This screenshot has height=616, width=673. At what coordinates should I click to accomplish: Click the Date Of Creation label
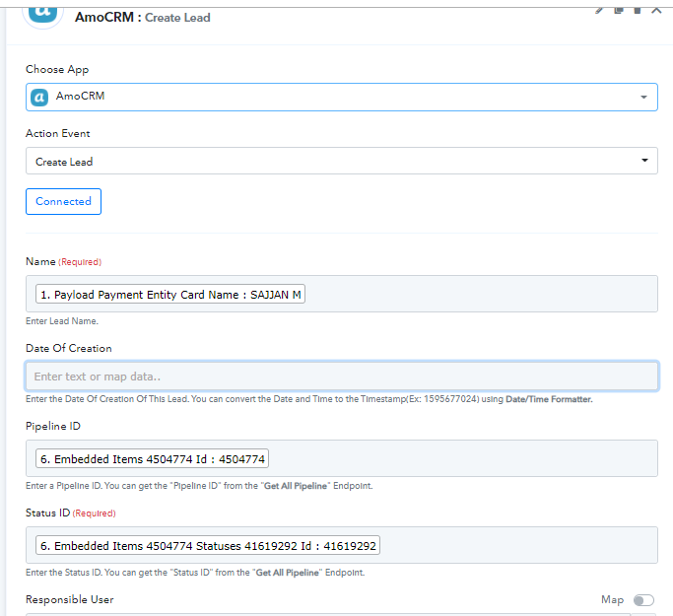(x=69, y=348)
